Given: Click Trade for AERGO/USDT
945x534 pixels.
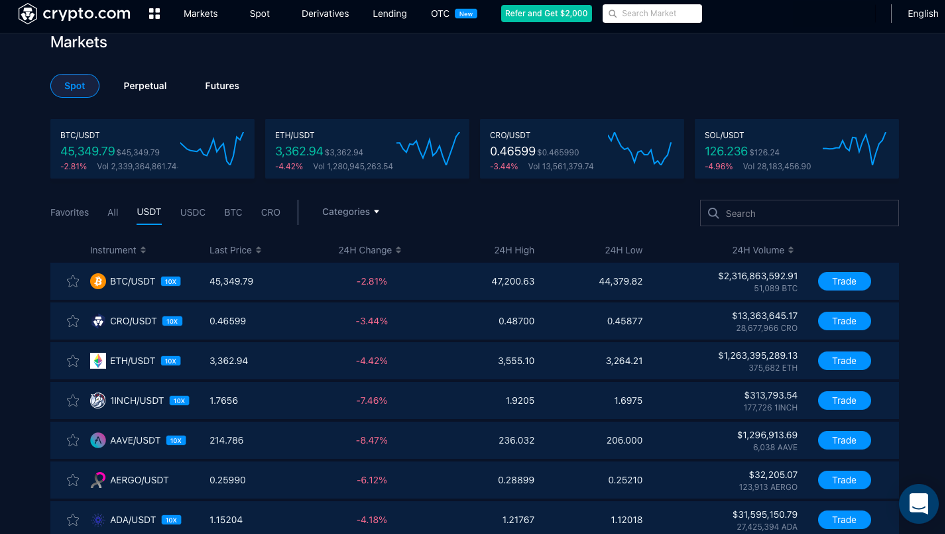Looking at the screenshot, I should (x=844, y=480).
